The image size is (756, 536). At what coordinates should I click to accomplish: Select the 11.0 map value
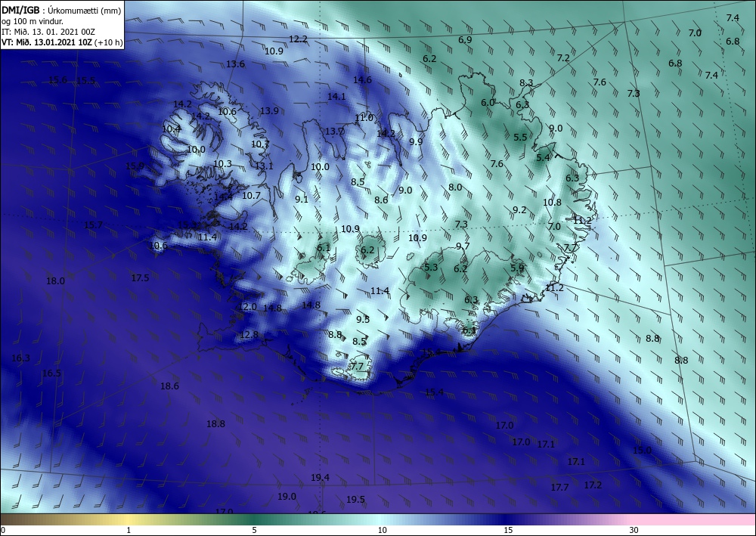pyautogui.click(x=364, y=118)
